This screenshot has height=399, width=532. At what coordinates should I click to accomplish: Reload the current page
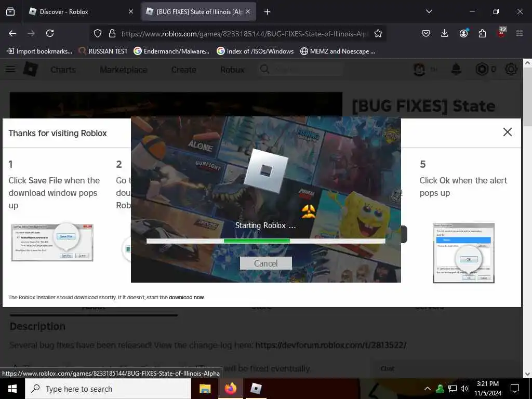(50, 33)
